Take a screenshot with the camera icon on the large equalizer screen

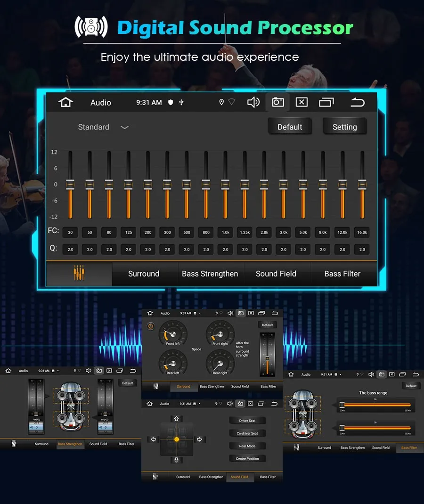tap(278, 102)
